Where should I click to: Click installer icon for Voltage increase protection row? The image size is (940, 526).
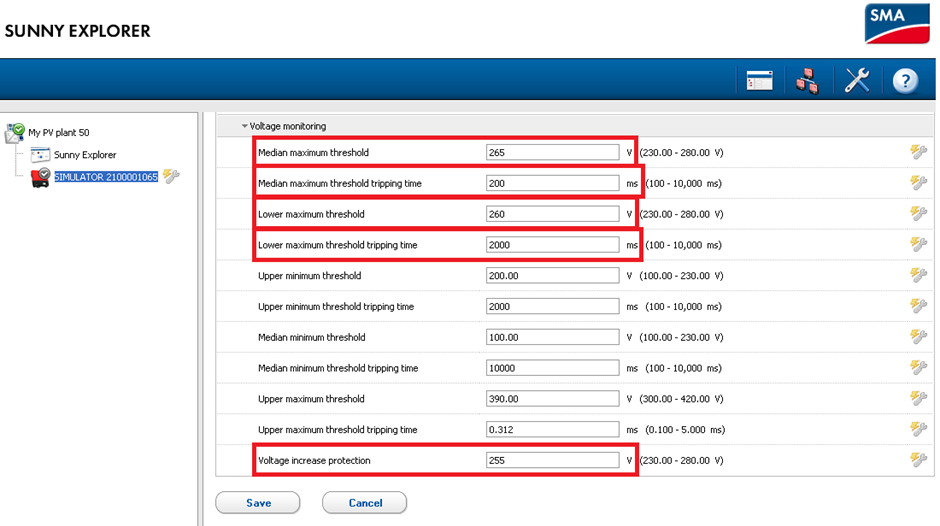(x=918, y=459)
